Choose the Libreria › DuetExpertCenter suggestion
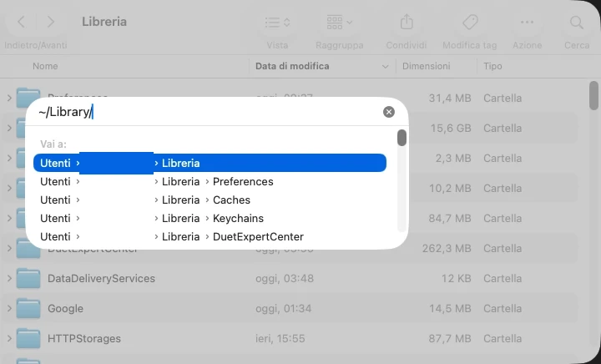 click(x=210, y=236)
